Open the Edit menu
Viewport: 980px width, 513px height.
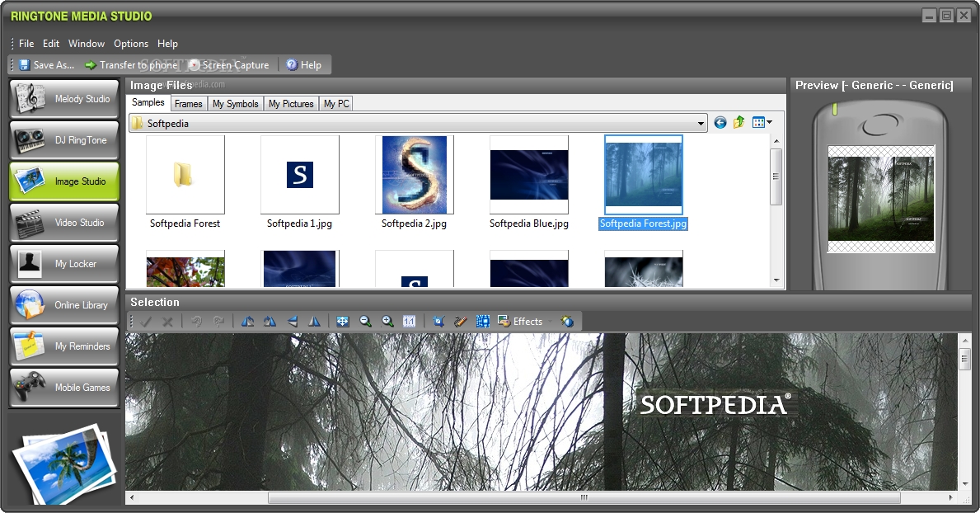[x=50, y=44]
